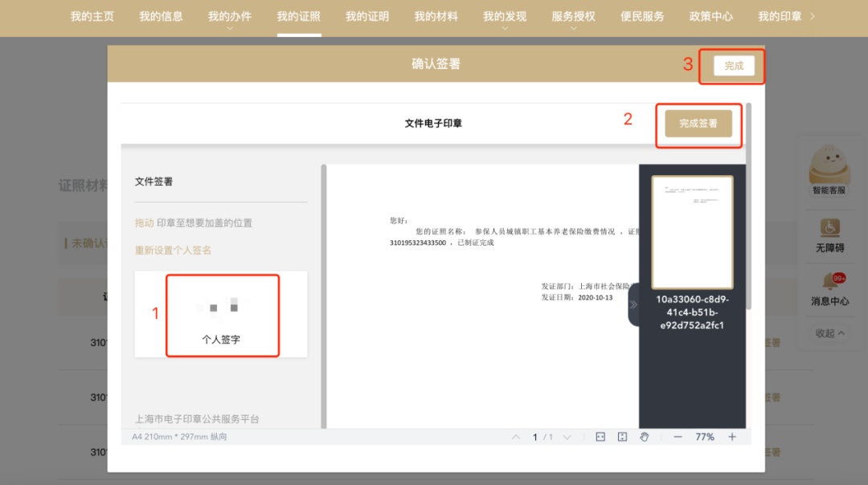Image resolution: width=868 pixels, height=485 pixels.
Task: Switch to the 政策中心 tab
Action: 710,16
